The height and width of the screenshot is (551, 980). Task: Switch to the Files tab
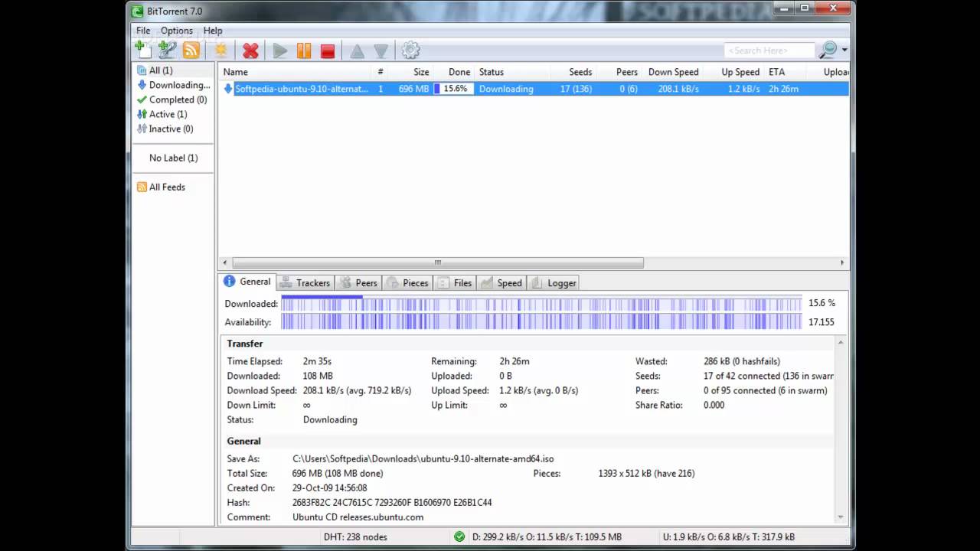coord(456,283)
